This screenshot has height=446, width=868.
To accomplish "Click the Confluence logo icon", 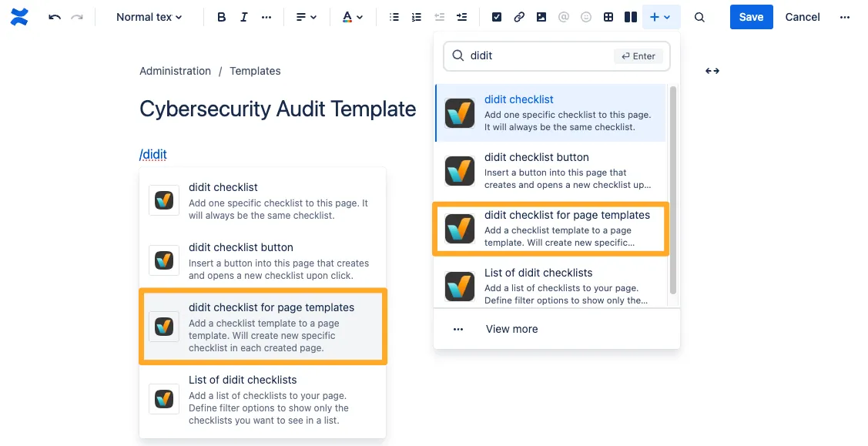I will click(x=19, y=17).
